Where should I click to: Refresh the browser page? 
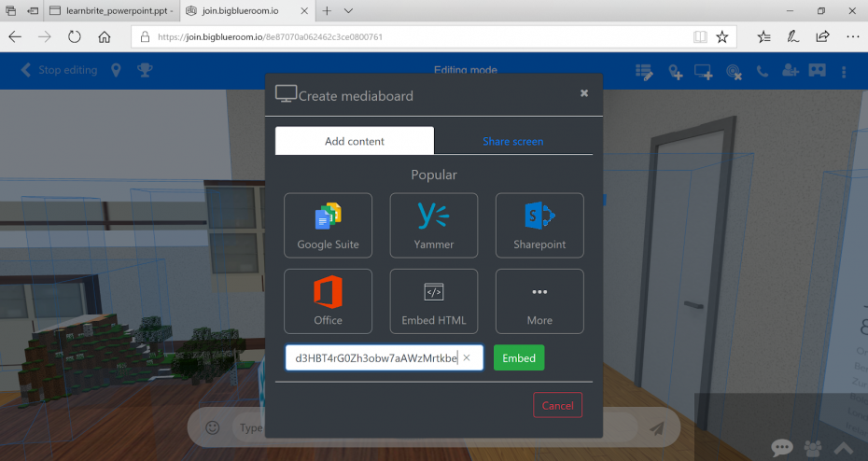(x=74, y=37)
